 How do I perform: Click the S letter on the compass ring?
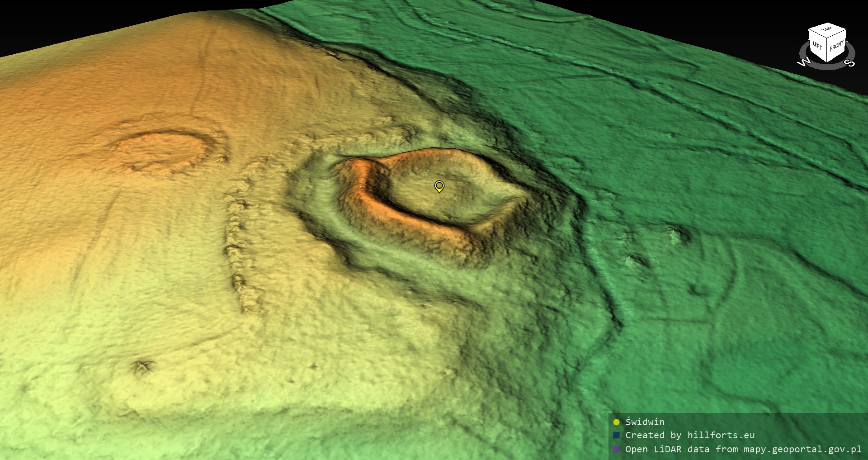point(850,63)
